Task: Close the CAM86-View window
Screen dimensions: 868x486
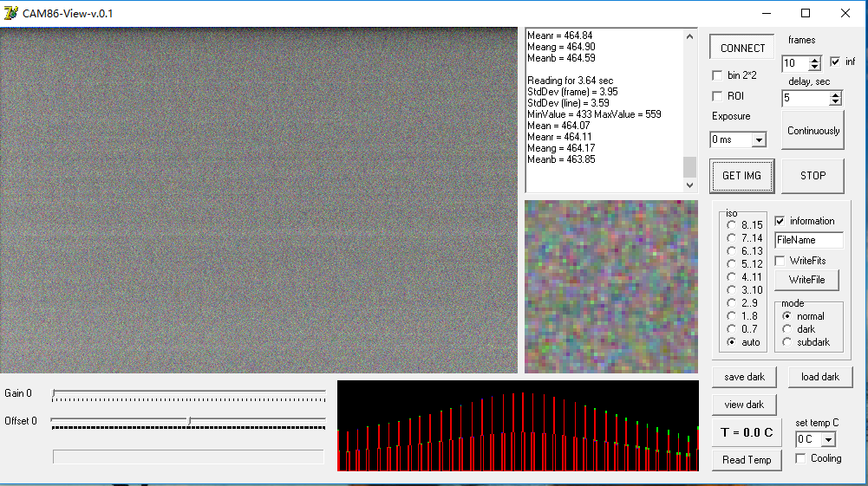Action: 845,13
